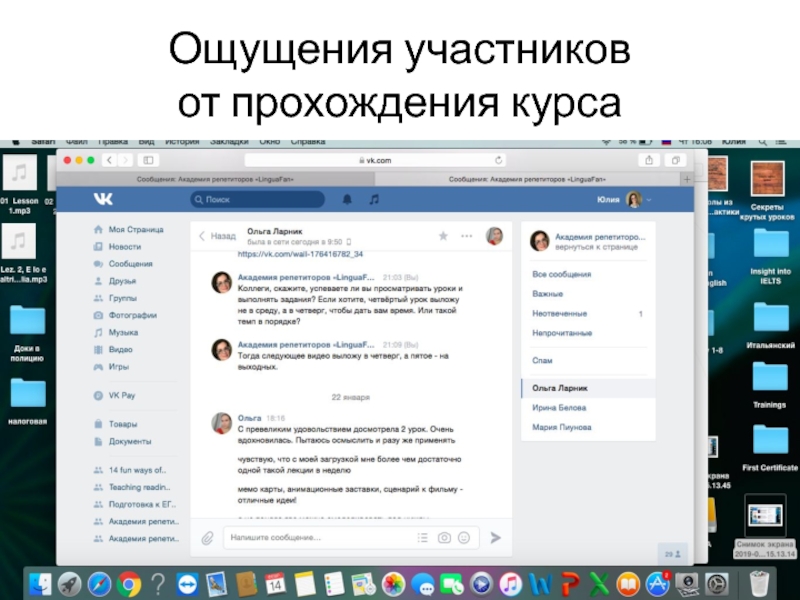Viewport: 800px width, 600px height.
Task: Click the paperclip attach icon
Action: (207, 537)
